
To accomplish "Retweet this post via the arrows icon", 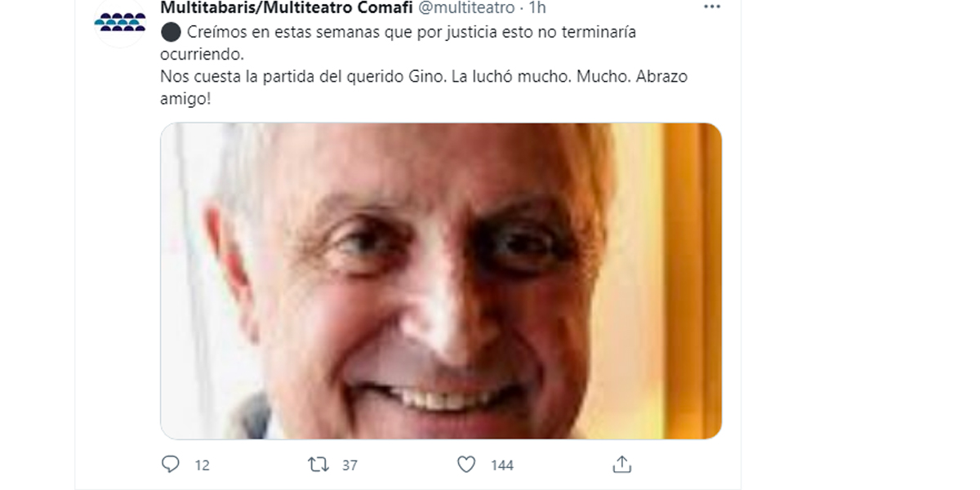I will pyautogui.click(x=318, y=465).
